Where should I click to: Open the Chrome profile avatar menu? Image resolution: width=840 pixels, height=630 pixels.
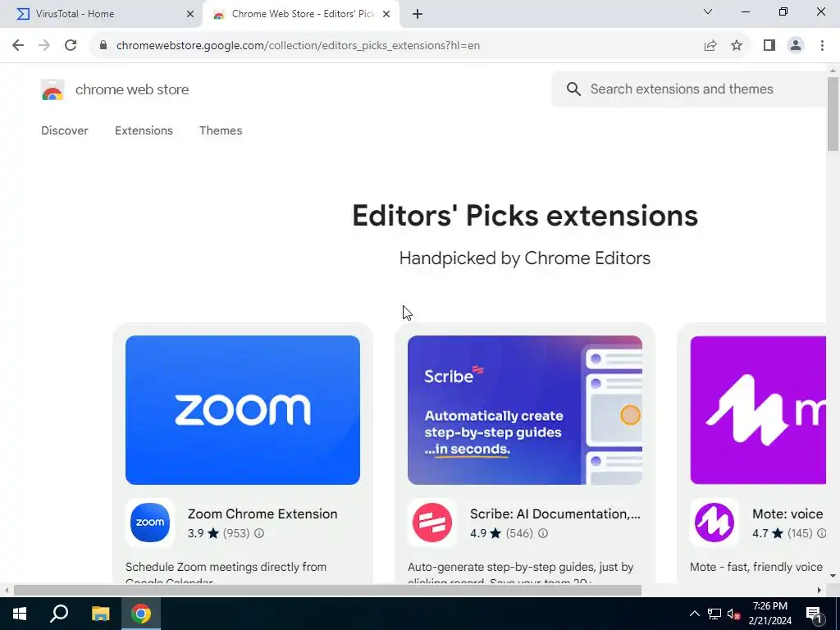click(x=796, y=46)
